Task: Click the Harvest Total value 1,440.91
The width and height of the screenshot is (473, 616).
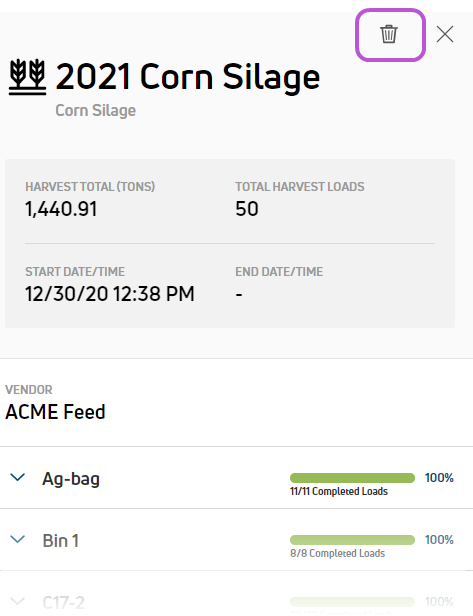Action: point(61,209)
